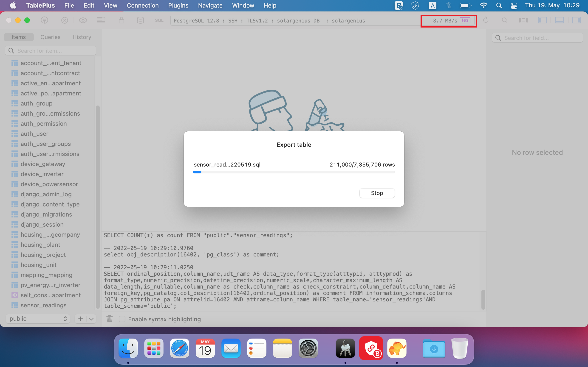
Task: Toggle the left sidebar panel visibility
Action: click(543, 20)
